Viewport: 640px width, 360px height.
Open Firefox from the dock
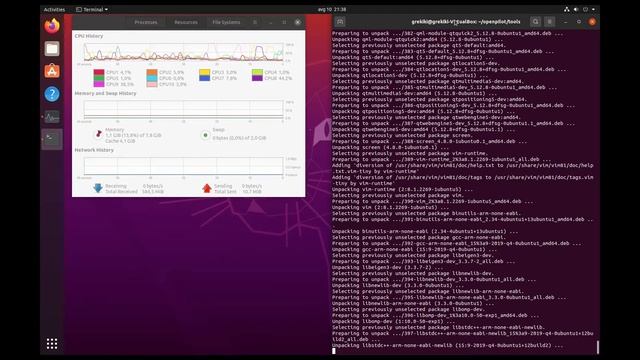52,26
